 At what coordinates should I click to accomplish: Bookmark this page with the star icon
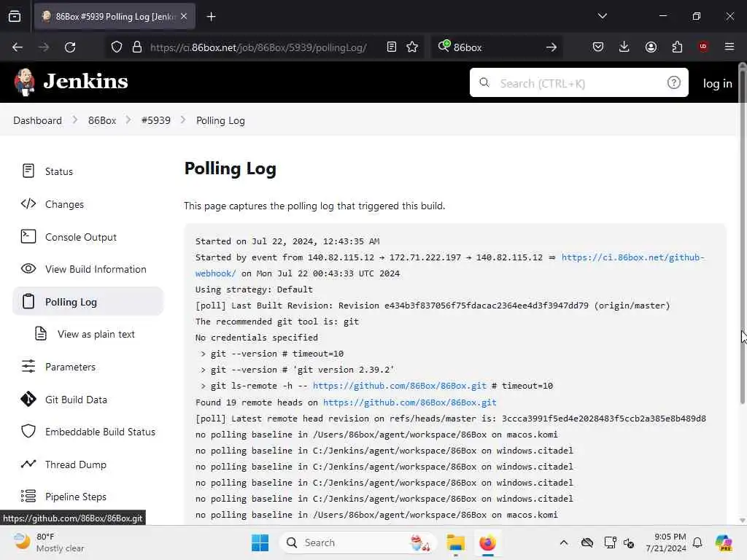tap(412, 47)
